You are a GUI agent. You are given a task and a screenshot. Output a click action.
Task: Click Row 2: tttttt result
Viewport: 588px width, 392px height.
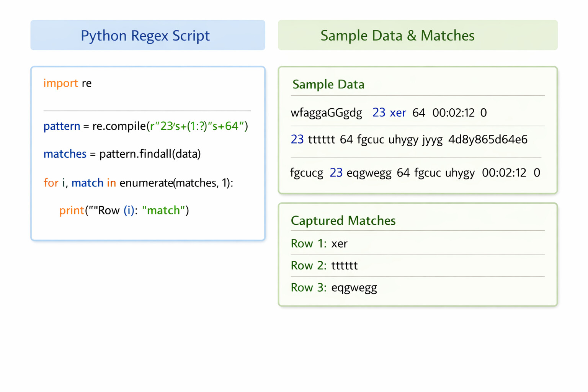click(x=324, y=265)
